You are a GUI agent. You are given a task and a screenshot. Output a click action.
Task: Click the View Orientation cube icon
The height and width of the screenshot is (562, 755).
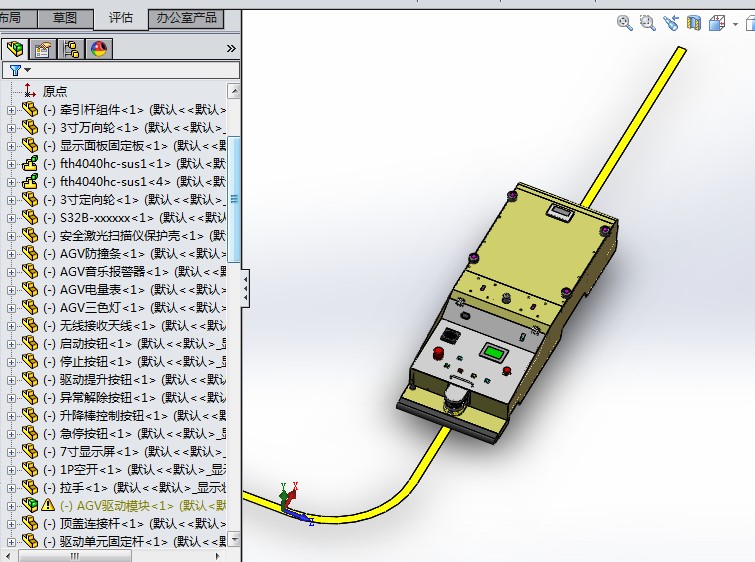(717, 23)
